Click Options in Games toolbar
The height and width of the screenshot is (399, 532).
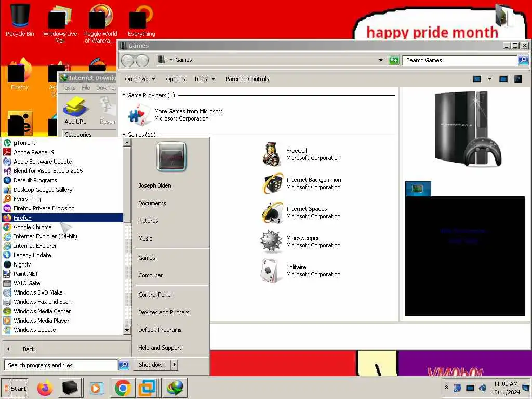[176, 79]
